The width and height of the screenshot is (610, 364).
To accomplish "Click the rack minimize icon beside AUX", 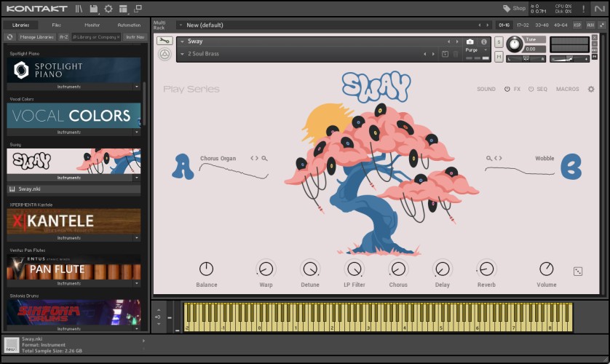I will pyautogui.click(x=602, y=25).
